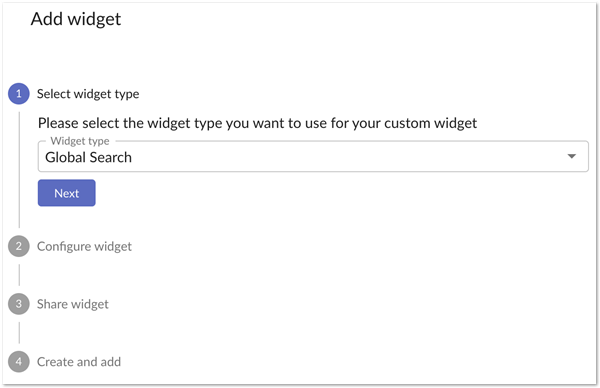Click the small Widget type field label
Viewport: 600px width, 388px height.
click(x=80, y=141)
